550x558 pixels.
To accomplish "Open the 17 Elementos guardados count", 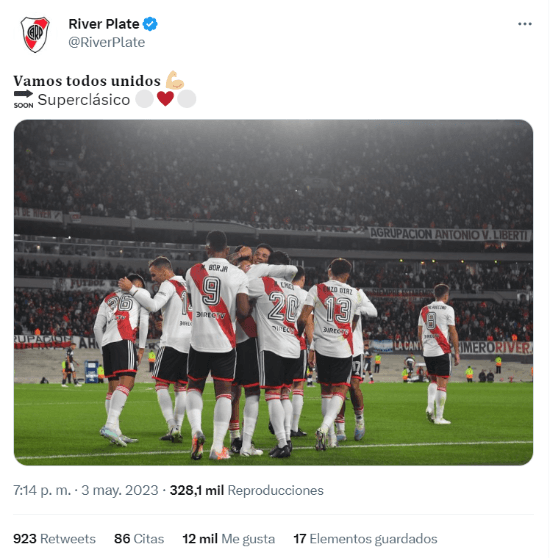I will (365, 539).
